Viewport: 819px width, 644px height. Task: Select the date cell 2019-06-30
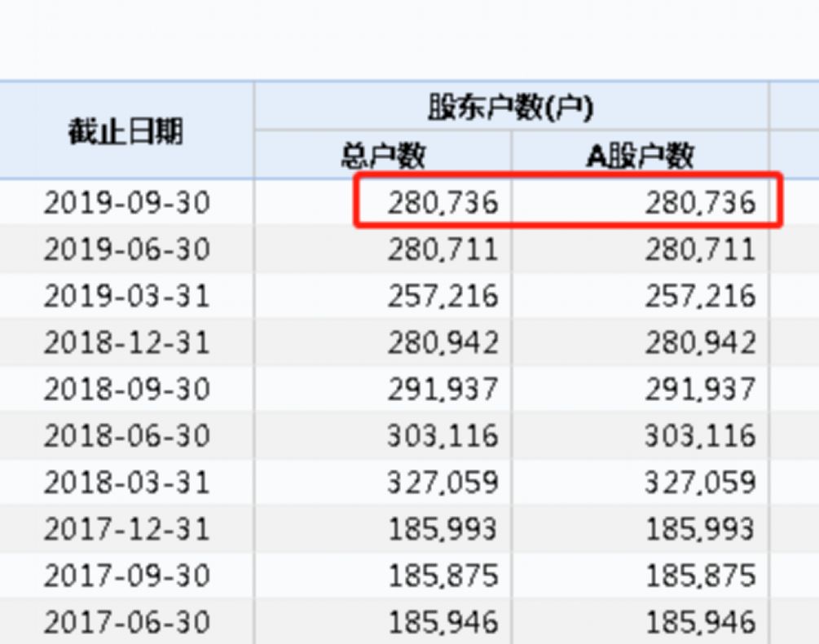click(x=127, y=249)
